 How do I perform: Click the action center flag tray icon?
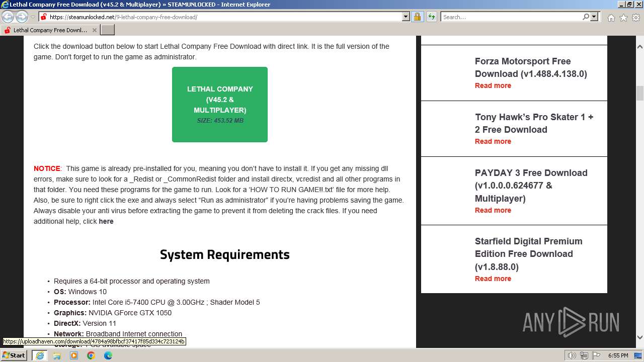tap(596, 355)
